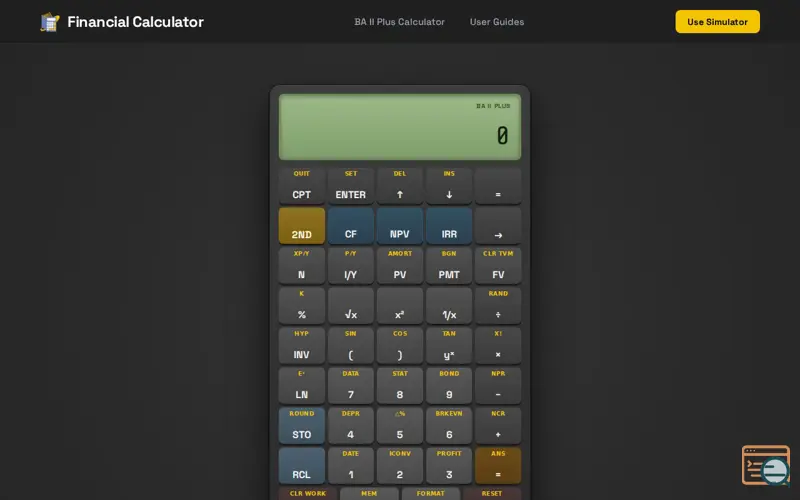Image resolution: width=800 pixels, height=500 pixels.
Task: Tap the digit 1 key
Action: [x=351, y=466]
